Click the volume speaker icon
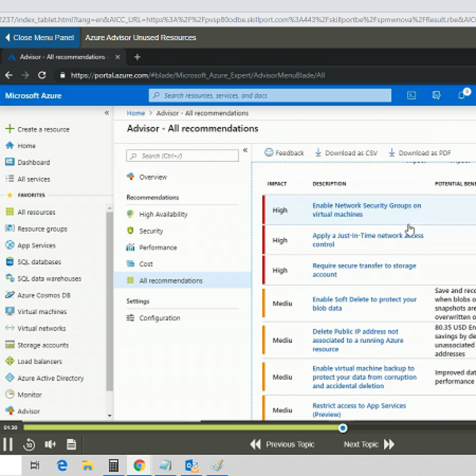476x476 pixels. click(50, 444)
